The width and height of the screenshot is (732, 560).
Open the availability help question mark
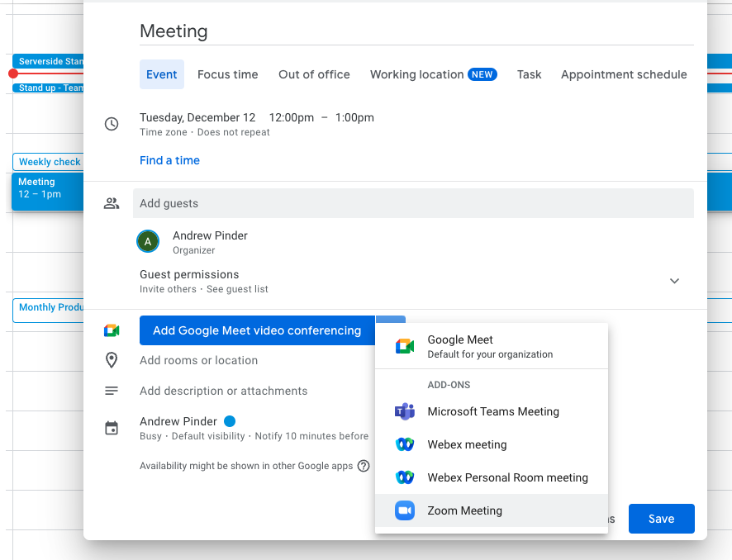[364, 466]
